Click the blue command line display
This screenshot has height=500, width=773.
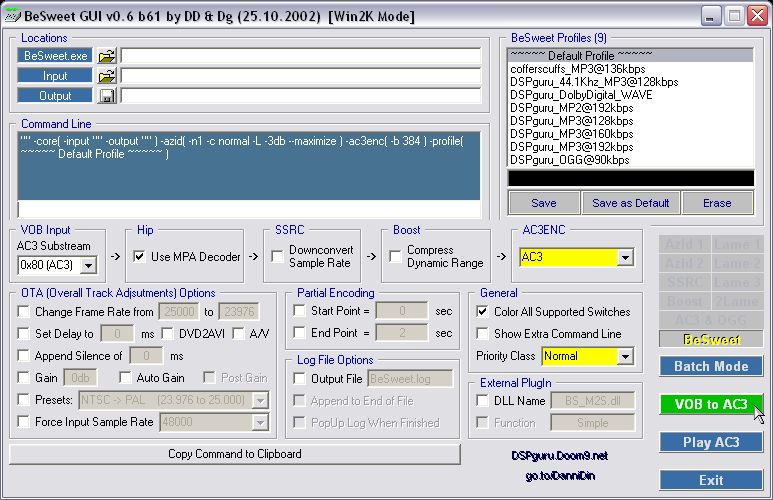tap(249, 166)
